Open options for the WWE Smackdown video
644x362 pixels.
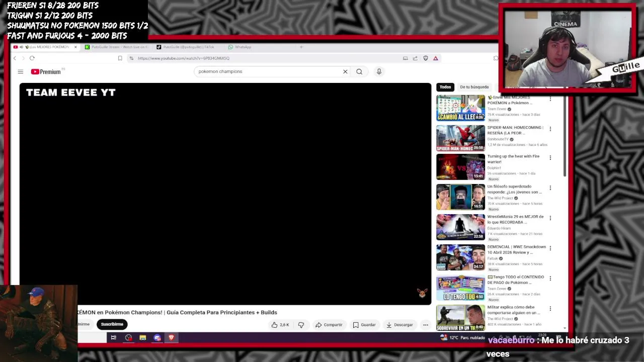click(x=550, y=248)
